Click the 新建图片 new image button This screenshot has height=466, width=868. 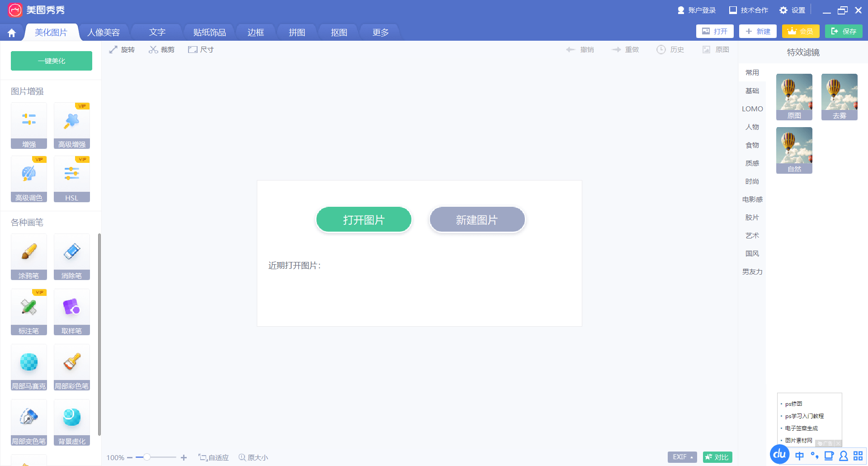coord(477,220)
